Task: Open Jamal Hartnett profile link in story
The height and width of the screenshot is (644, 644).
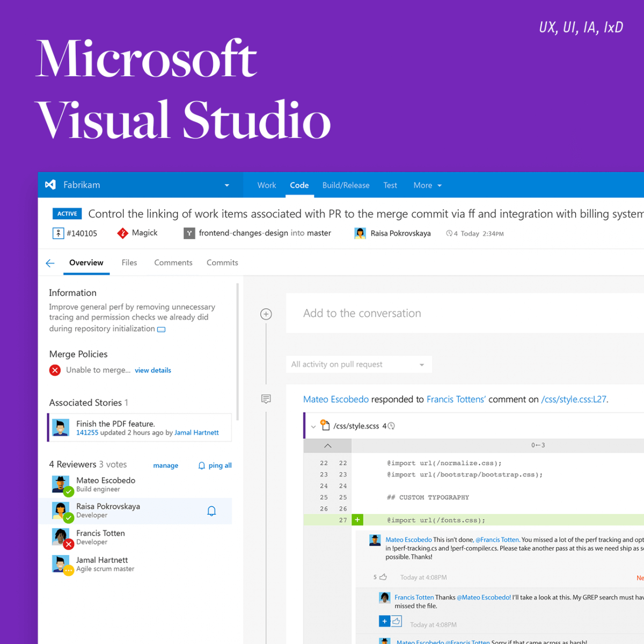Action: tap(196, 433)
